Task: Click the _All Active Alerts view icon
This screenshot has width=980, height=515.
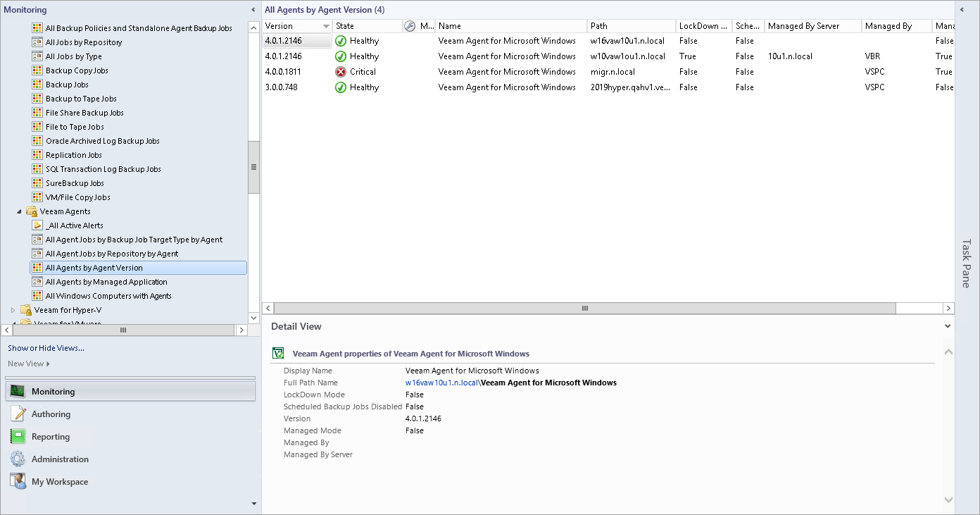Action: (x=37, y=225)
